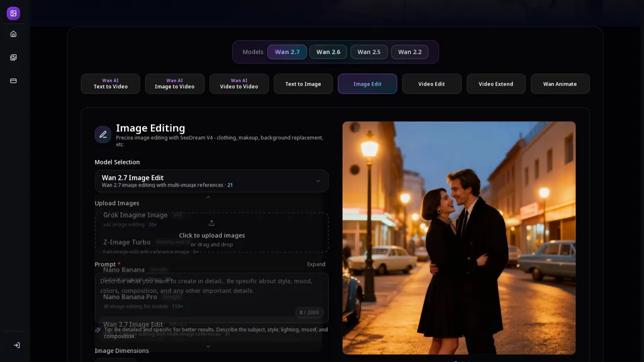Click the Models label
This screenshot has height=362, width=644.
tap(253, 52)
